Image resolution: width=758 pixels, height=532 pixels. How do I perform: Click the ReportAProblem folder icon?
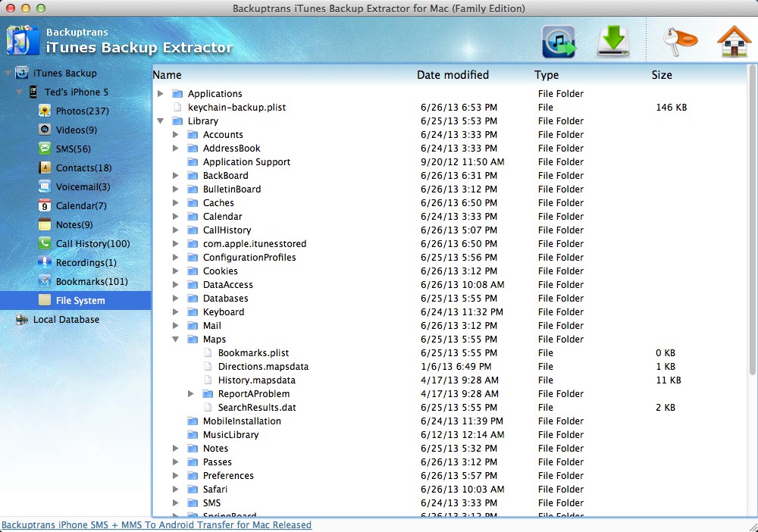coord(208,394)
